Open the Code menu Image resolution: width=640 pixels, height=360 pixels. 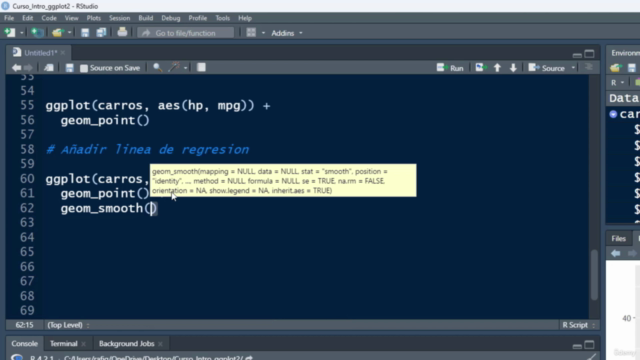(x=49, y=18)
